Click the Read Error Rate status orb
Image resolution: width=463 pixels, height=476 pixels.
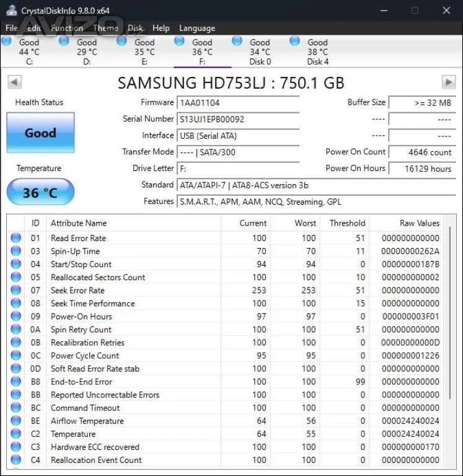pos(16,238)
